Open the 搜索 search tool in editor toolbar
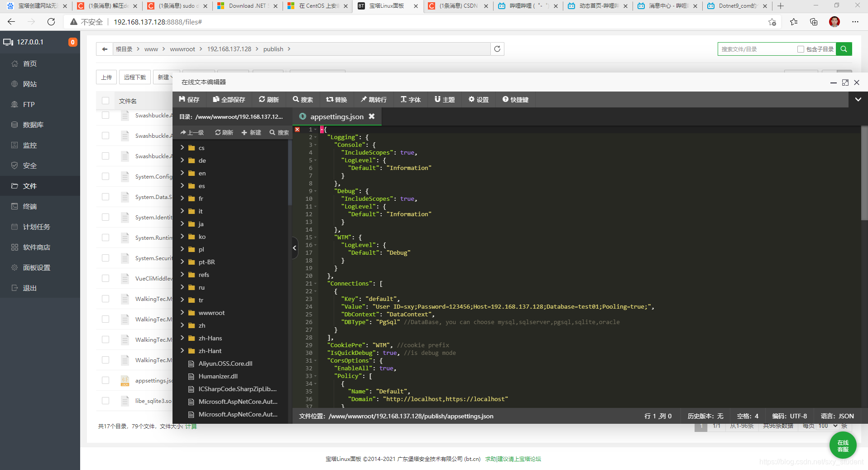This screenshot has width=868, height=470. tap(303, 100)
